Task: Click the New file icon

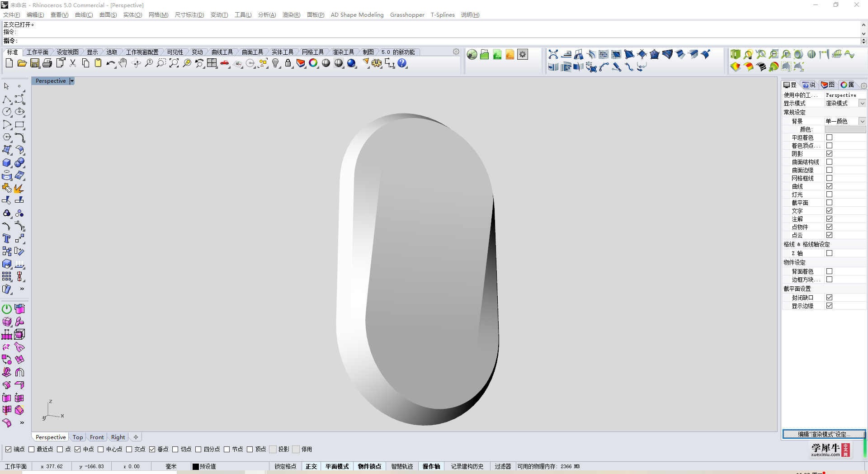Action: pos(9,63)
